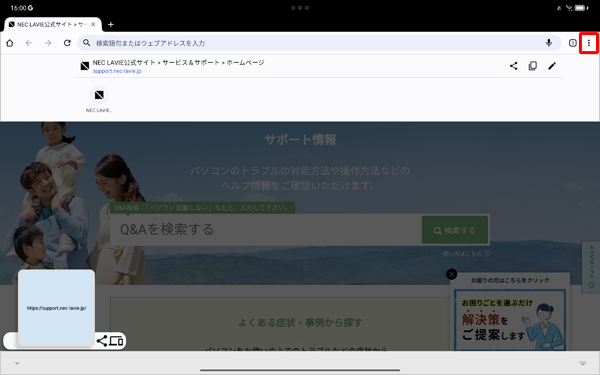
Task: Open the support.nec-lavie.jp suggestion link
Action: tap(117, 71)
